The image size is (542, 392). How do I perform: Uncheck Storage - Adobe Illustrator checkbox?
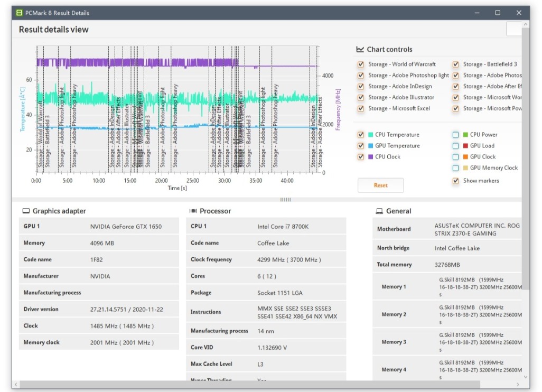point(361,98)
